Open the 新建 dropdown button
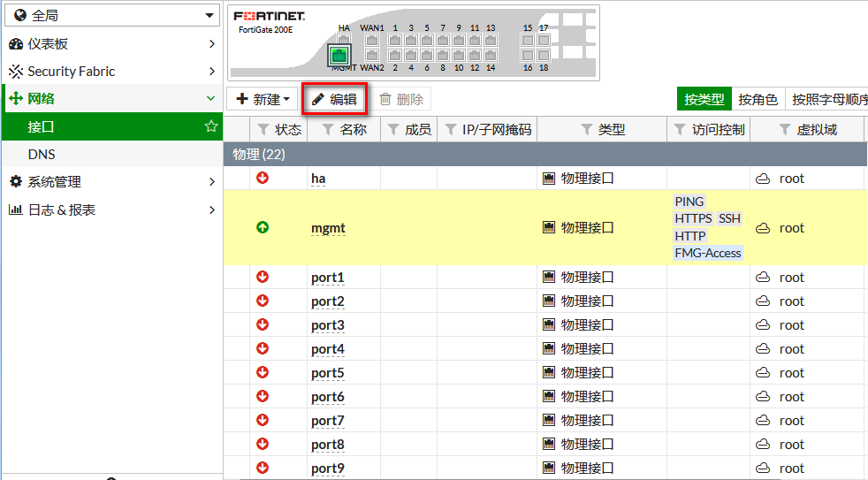This screenshot has height=480, width=868. pos(263,100)
